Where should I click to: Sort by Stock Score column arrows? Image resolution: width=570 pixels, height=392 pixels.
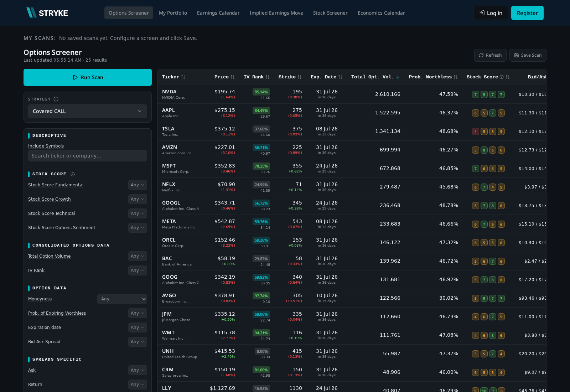[x=508, y=77]
